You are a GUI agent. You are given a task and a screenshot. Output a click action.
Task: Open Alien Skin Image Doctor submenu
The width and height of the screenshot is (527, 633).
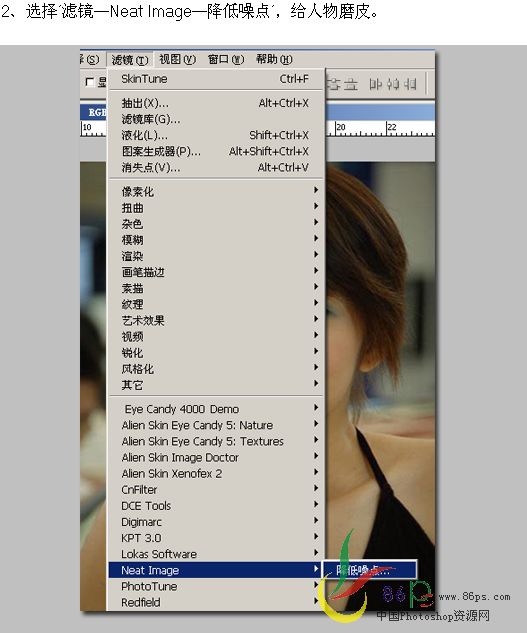tap(215, 457)
